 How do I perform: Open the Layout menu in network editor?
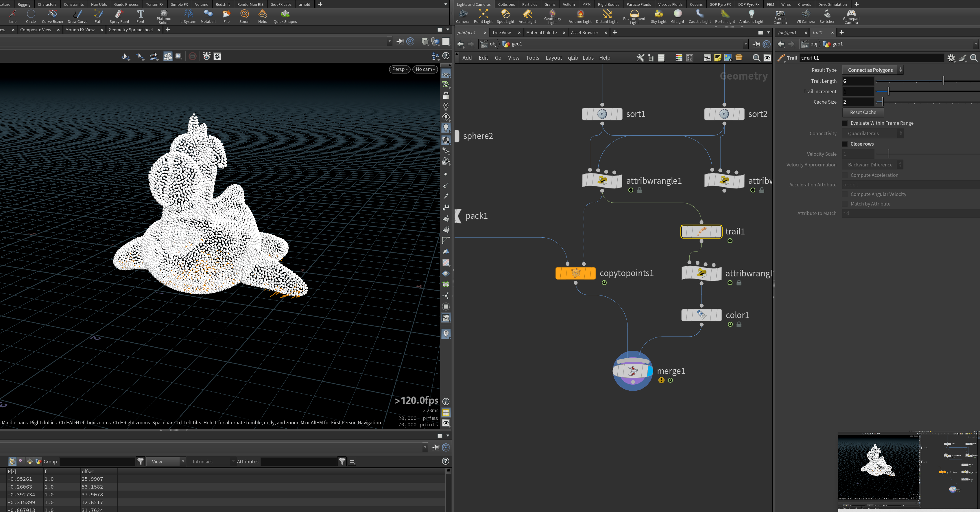(553, 58)
